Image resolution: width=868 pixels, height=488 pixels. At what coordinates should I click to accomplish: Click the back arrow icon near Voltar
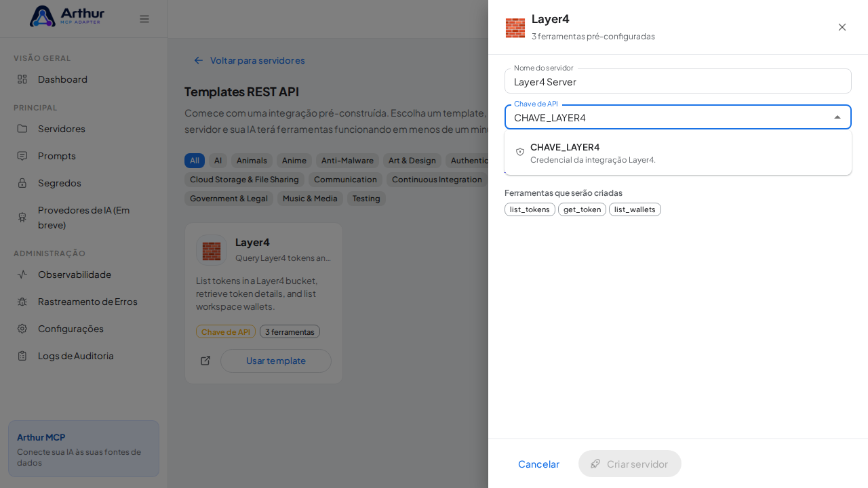click(199, 60)
